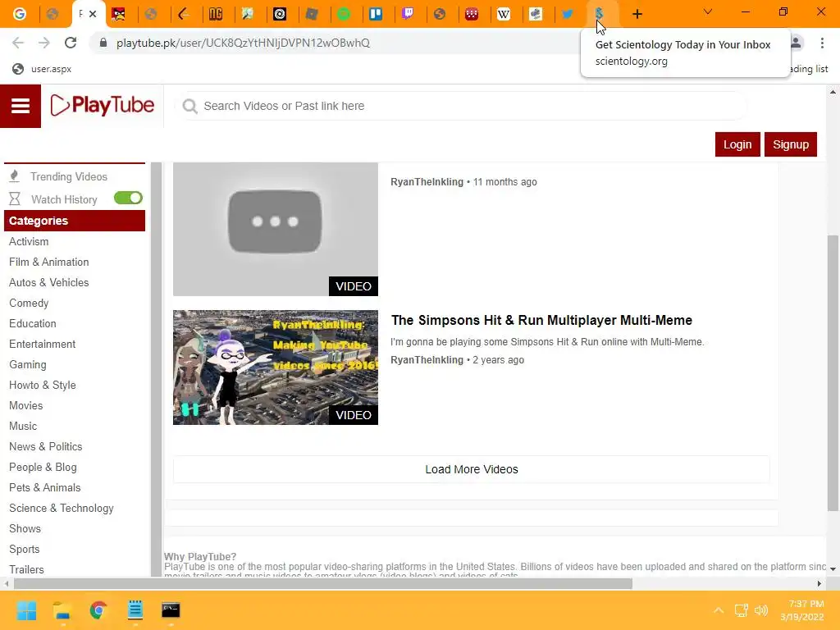The width and height of the screenshot is (840, 630).
Task: Go back to previous page
Action: (18, 43)
